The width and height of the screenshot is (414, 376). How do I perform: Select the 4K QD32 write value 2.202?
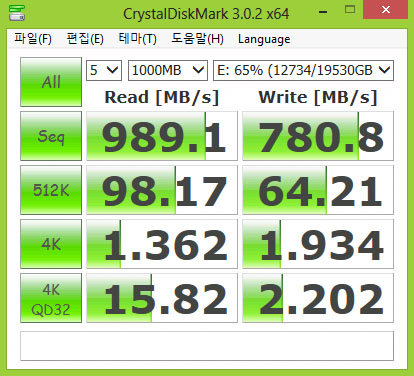pyautogui.click(x=318, y=298)
